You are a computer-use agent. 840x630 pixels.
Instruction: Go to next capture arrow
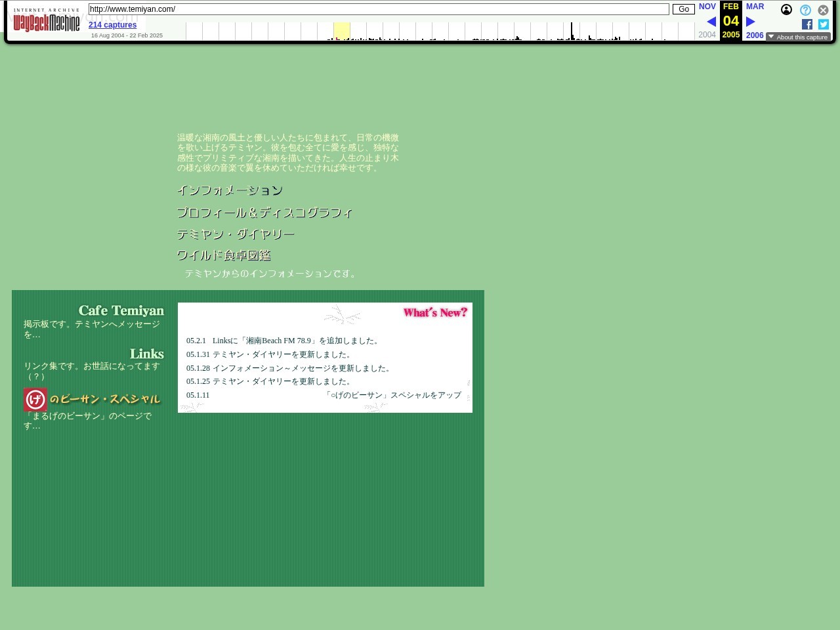[x=751, y=22]
